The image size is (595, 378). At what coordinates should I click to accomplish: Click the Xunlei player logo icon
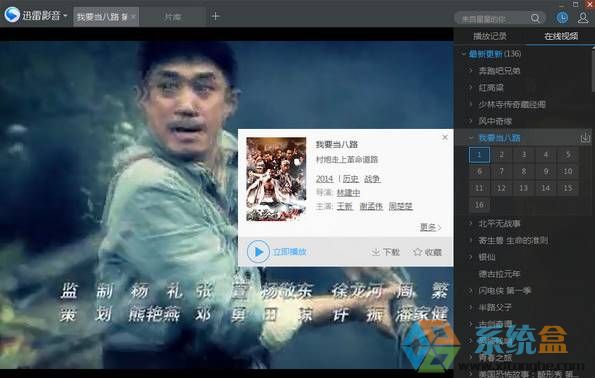pyautogui.click(x=12, y=15)
